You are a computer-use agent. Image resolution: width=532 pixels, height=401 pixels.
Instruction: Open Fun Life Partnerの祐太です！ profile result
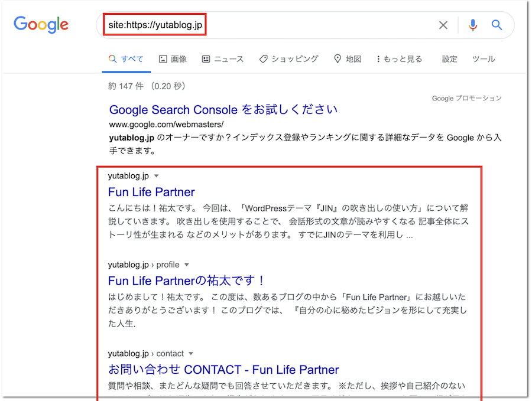(187, 281)
